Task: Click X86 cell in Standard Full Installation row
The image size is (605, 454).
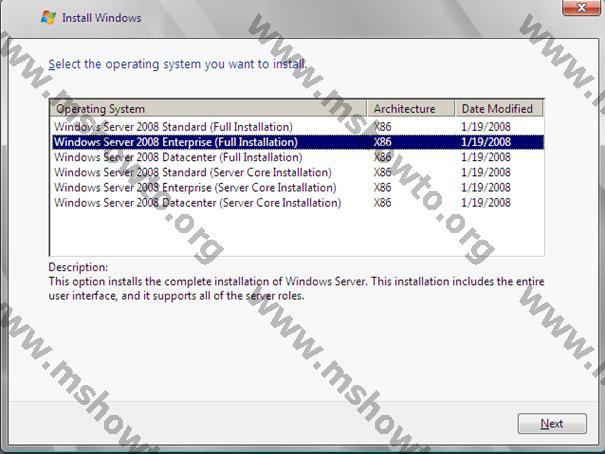Action: tap(382, 127)
